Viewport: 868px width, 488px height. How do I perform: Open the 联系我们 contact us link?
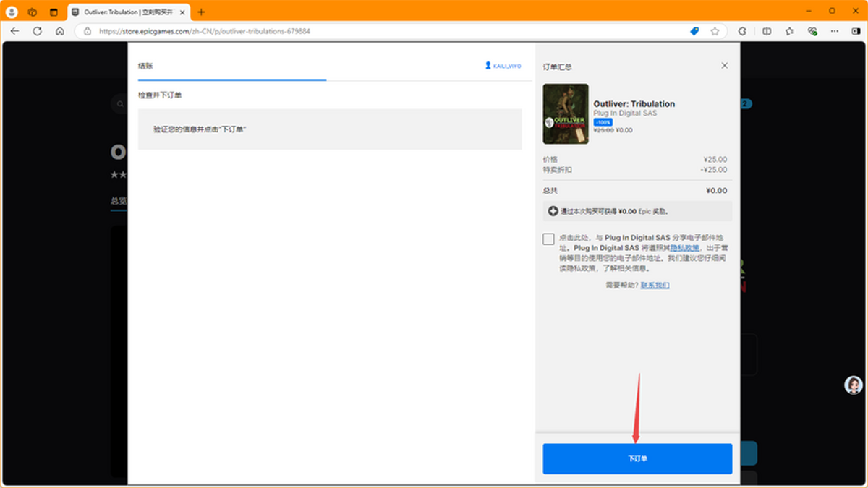click(655, 286)
